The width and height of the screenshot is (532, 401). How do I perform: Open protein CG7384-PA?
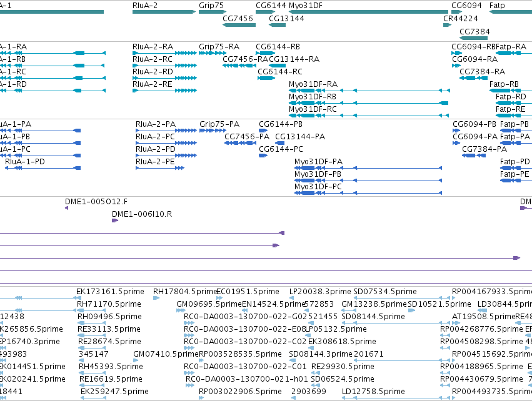(x=484, y=149)
